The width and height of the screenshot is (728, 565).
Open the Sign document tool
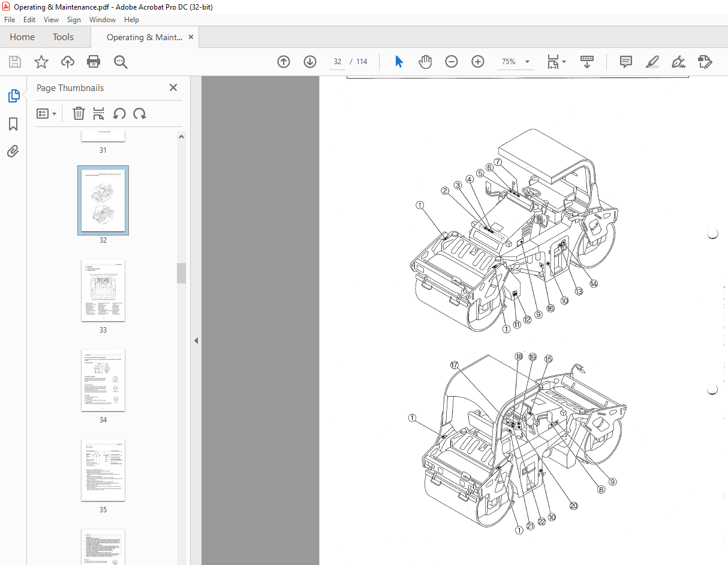pyautogui.click(x=679, y=62)
